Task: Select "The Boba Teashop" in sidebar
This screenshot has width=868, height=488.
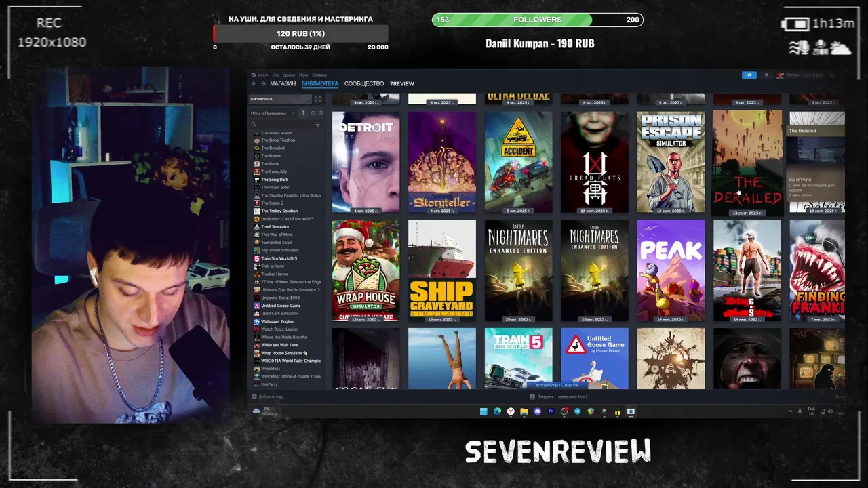Action: pyautogui.click(x=278, y=140)
